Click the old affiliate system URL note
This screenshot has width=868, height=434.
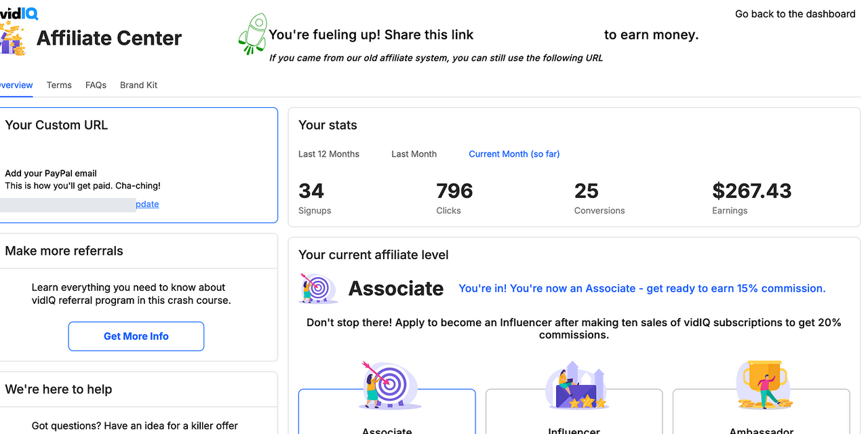[436, 58]
